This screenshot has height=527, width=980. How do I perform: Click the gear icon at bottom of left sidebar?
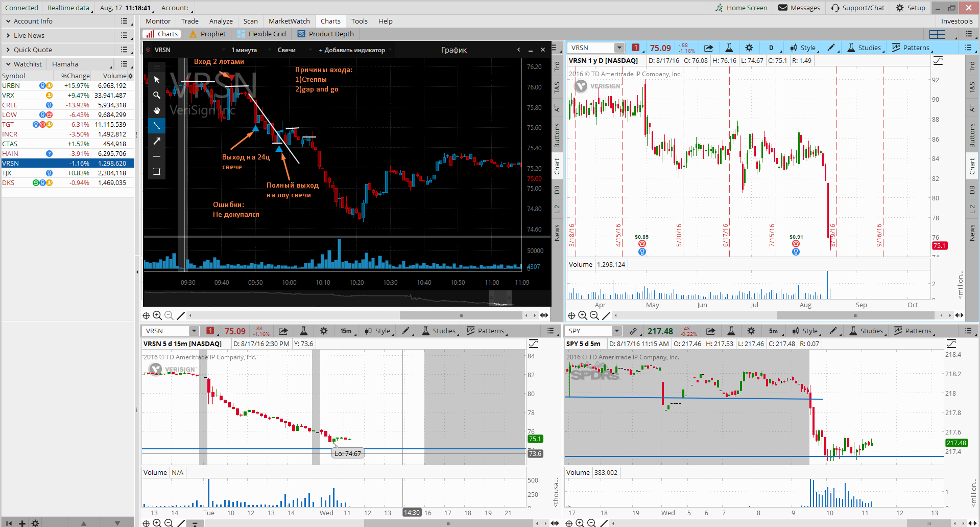pos(35,523)
